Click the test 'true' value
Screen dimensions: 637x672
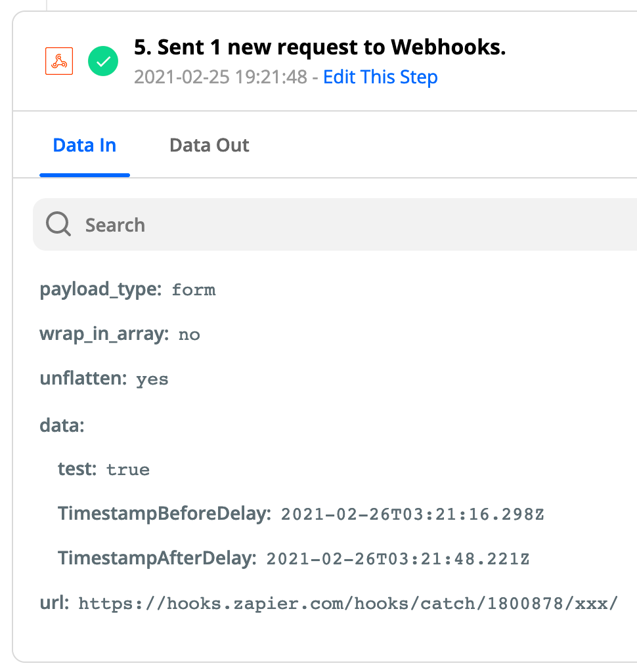click(128, 470)
